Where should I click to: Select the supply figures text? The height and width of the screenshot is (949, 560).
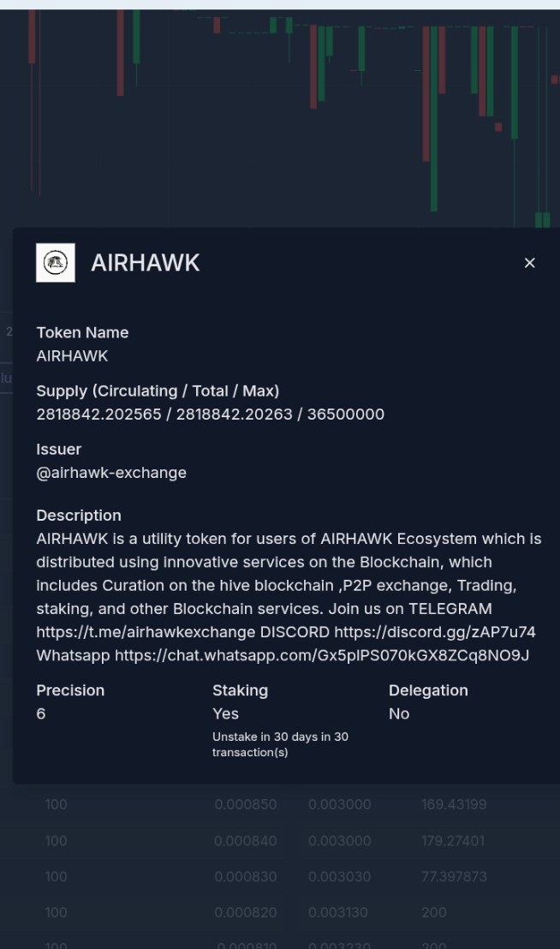pos(211,415)
